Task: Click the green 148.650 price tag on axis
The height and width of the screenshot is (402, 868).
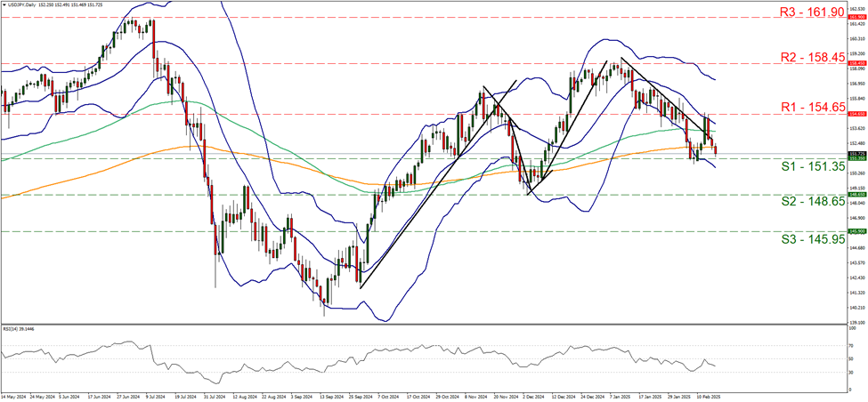Action: (x=855, y=194)
